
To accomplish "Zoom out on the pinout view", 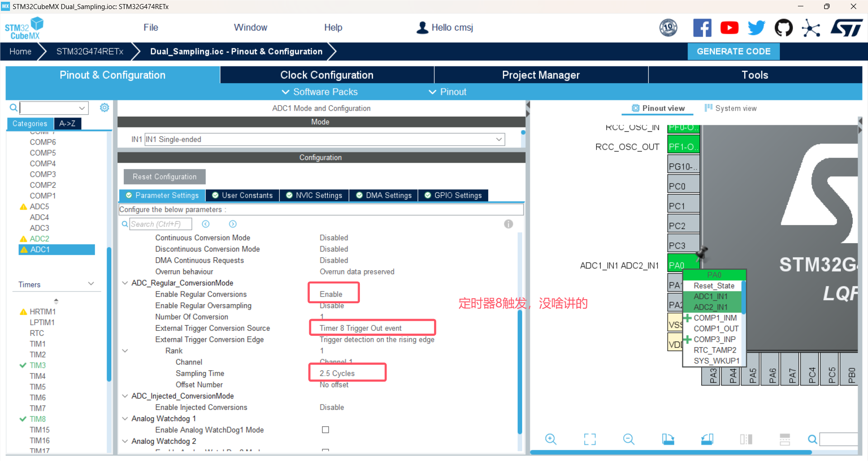I will pos(629,439).
